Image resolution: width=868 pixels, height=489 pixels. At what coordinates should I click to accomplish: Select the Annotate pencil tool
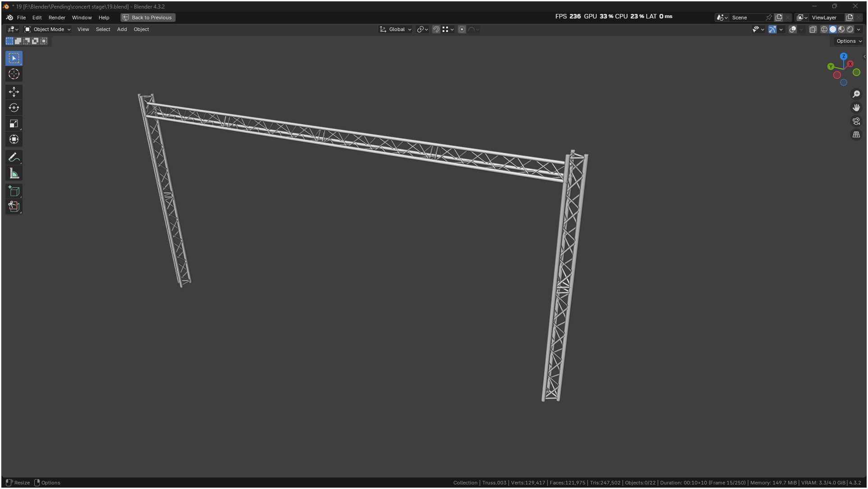14,158
